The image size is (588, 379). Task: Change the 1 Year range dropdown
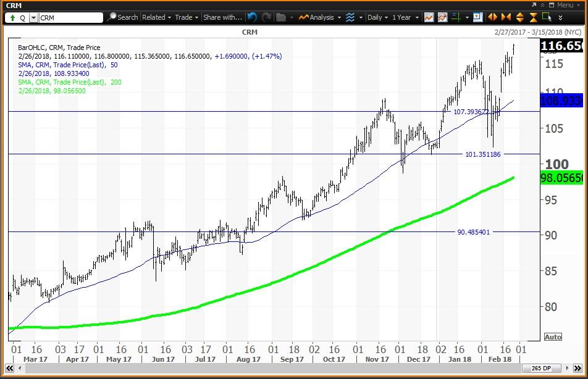[405, 17]
